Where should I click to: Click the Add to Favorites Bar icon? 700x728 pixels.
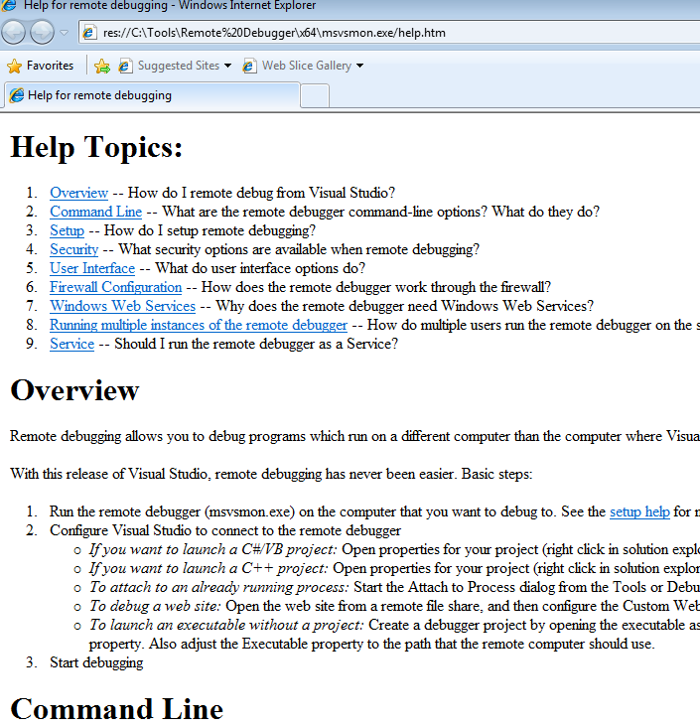click(101, 67)
